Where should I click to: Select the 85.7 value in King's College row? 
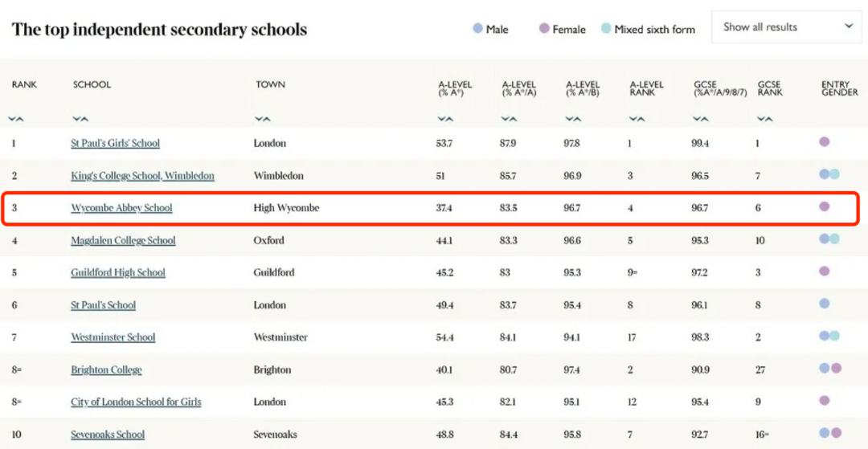point(509,176)
